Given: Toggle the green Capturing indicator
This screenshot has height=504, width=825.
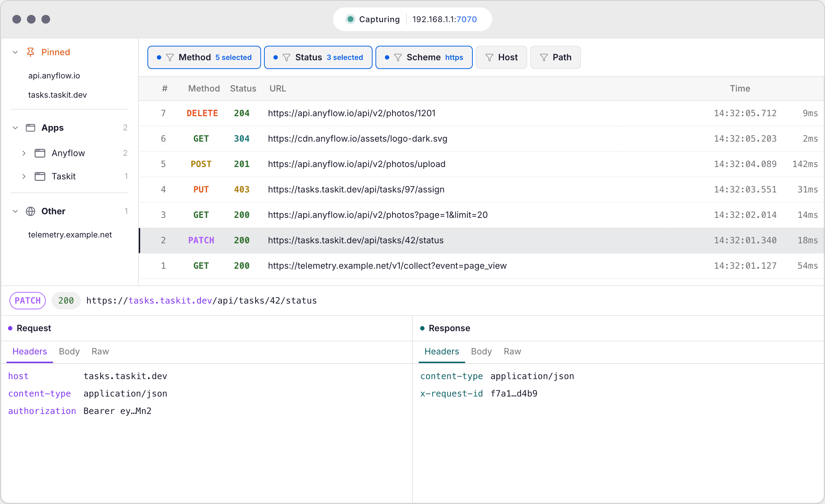Looking at the screenshot, I should [350, 19].
